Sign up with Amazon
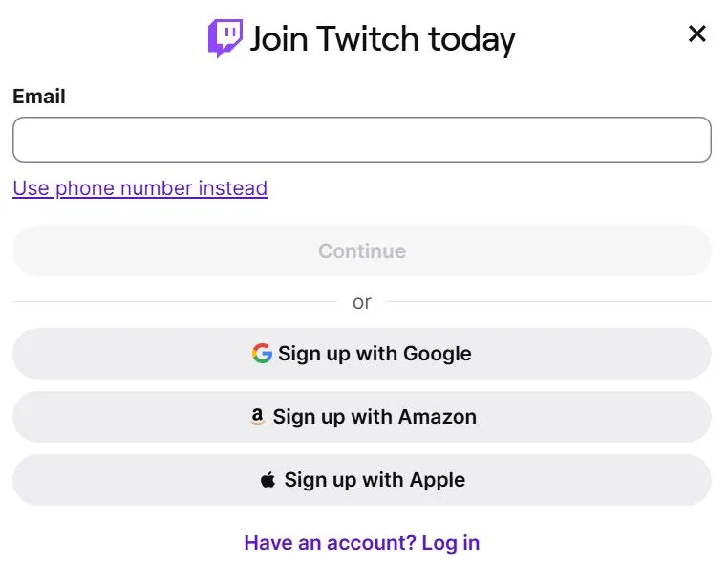Image resolution: width=728 pixels, height=588 pixels. [x=362, y=417]
